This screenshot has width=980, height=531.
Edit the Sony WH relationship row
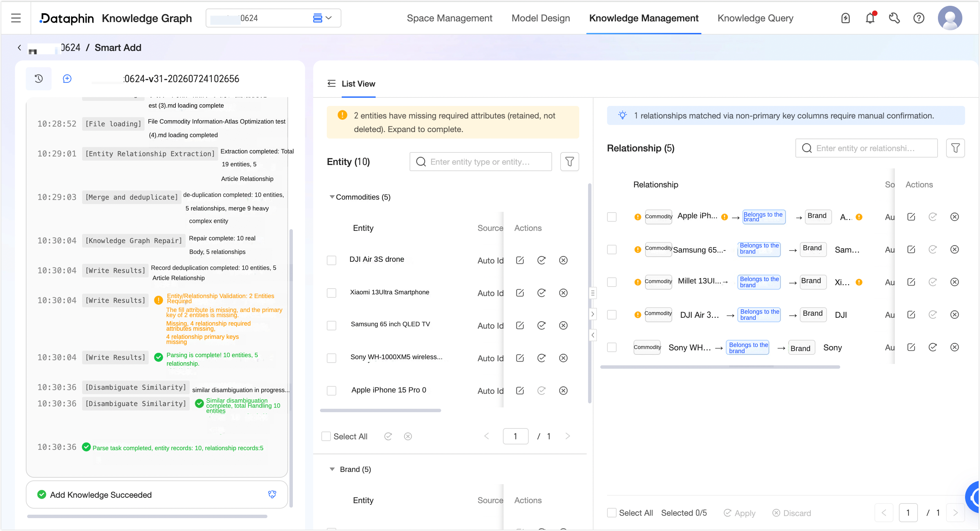click(x=911, y=347)
